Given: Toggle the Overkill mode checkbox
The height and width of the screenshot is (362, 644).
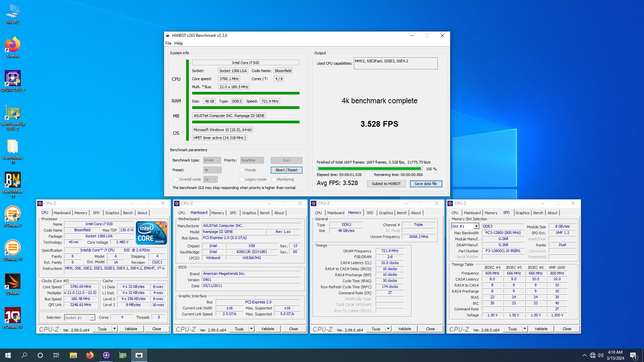Looking at the screenshot, I should click(176, 180).
